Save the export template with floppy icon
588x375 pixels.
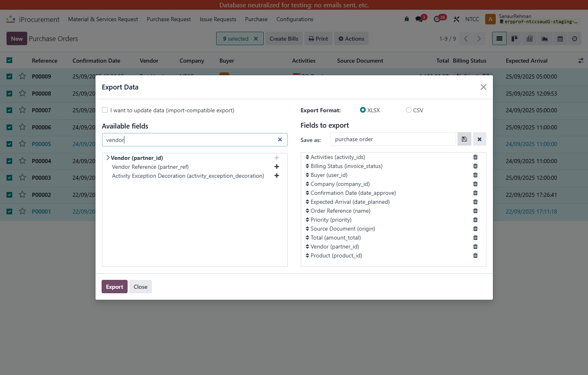464,139
